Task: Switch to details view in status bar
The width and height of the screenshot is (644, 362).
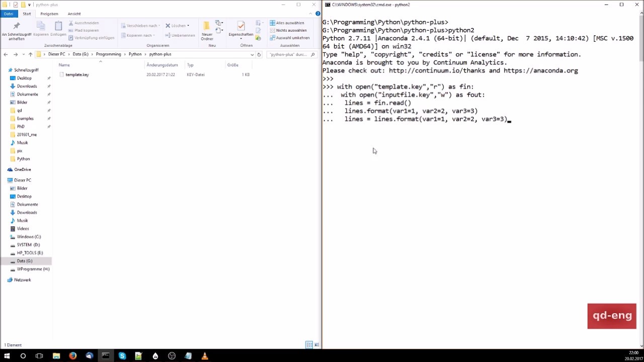Action: point(309,344)
